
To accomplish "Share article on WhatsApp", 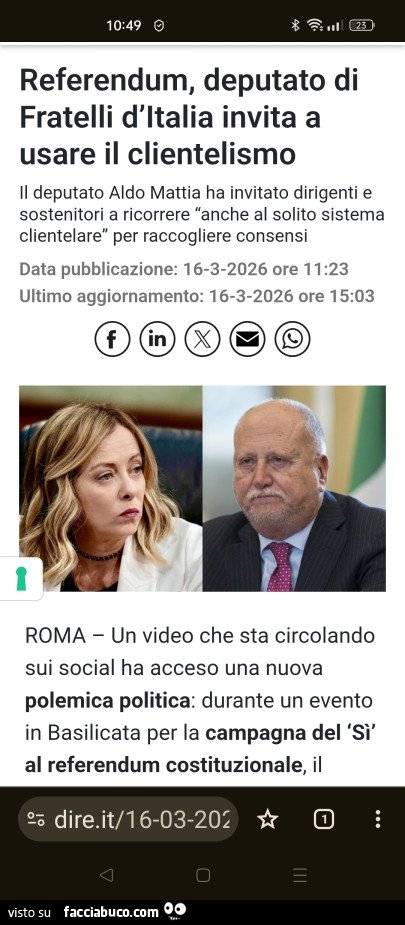I will coord(292,339).
